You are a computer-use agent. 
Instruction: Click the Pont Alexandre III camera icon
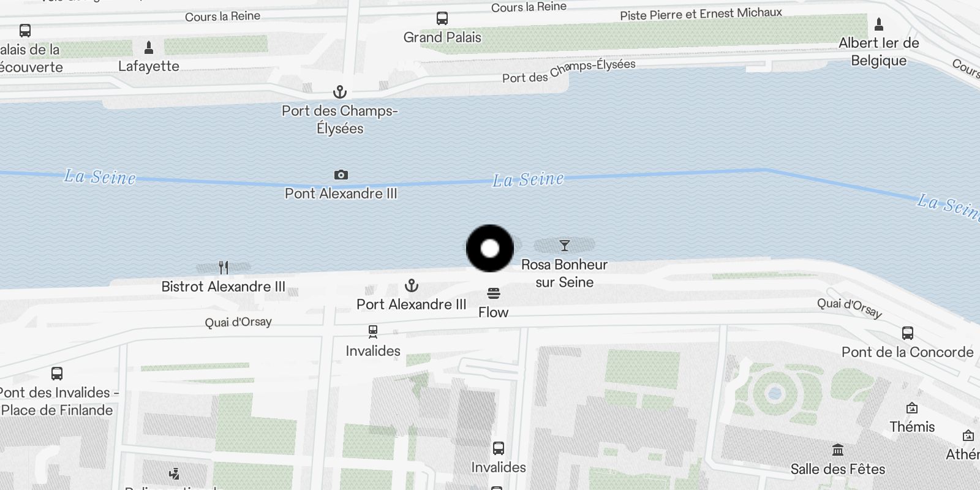pyautogui.click(x=341, y=175)
